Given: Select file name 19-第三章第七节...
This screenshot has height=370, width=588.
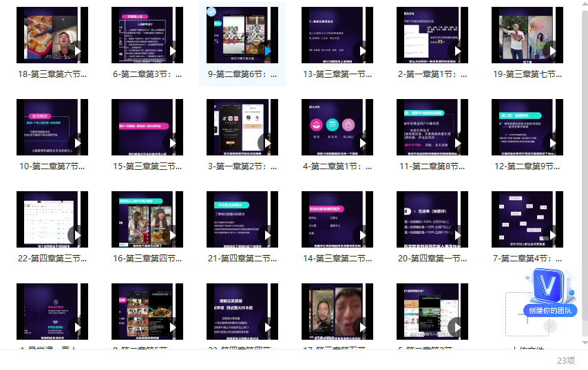Looking at the screenshot, I should click(x=527, y=74).
